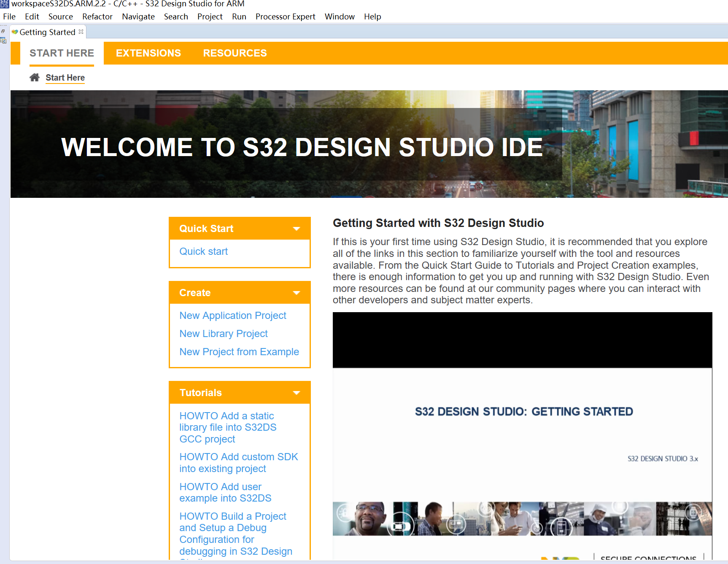Screen dimensions: 728x564
Task: Open the Quick start link
Action: 204,251
